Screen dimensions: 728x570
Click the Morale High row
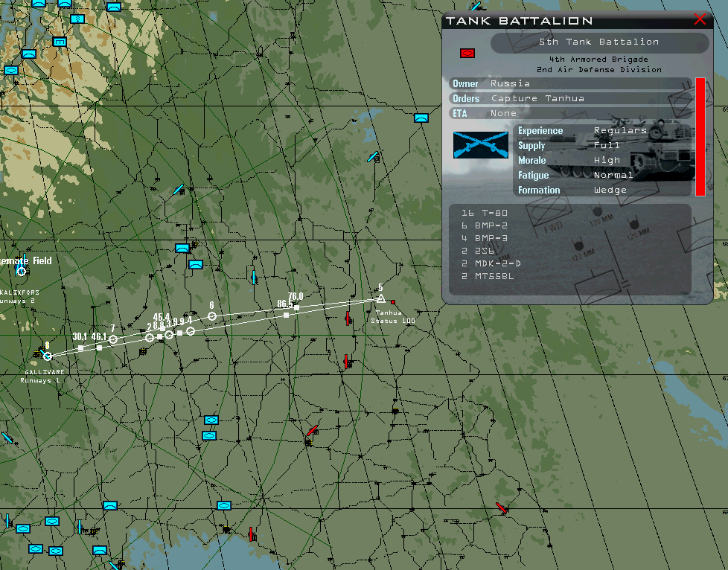click(603, 161)
